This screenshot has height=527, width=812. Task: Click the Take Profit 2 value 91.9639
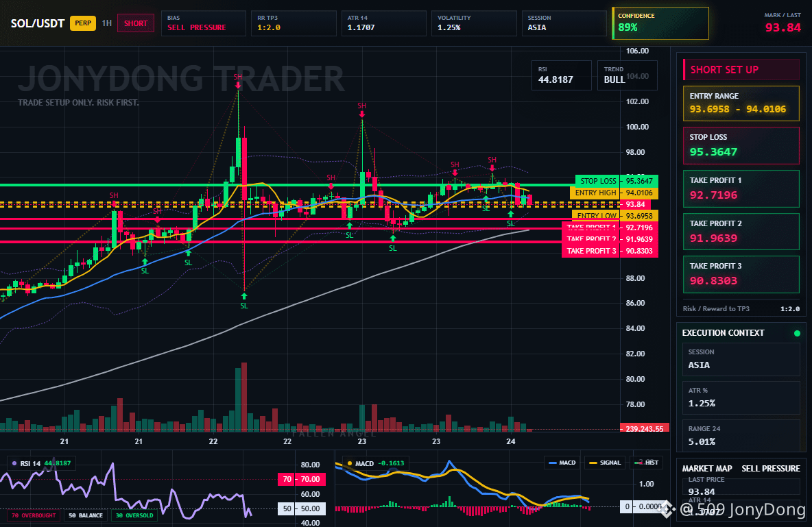713,238
